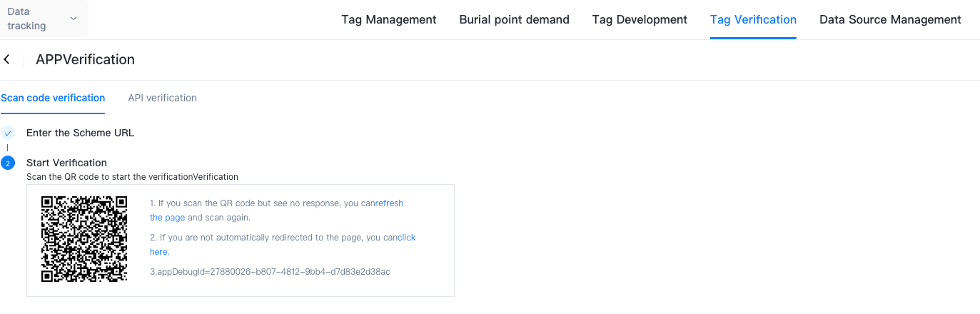The image size is (980, 314).
Task: Click the Start Verification step title
Action: (x=66, y=163)
